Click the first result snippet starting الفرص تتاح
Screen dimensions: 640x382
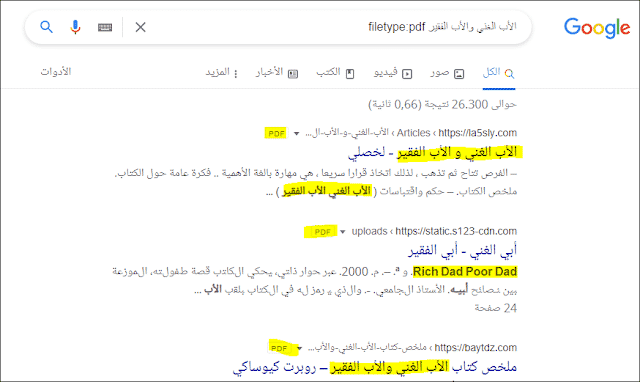click(316, 173)
